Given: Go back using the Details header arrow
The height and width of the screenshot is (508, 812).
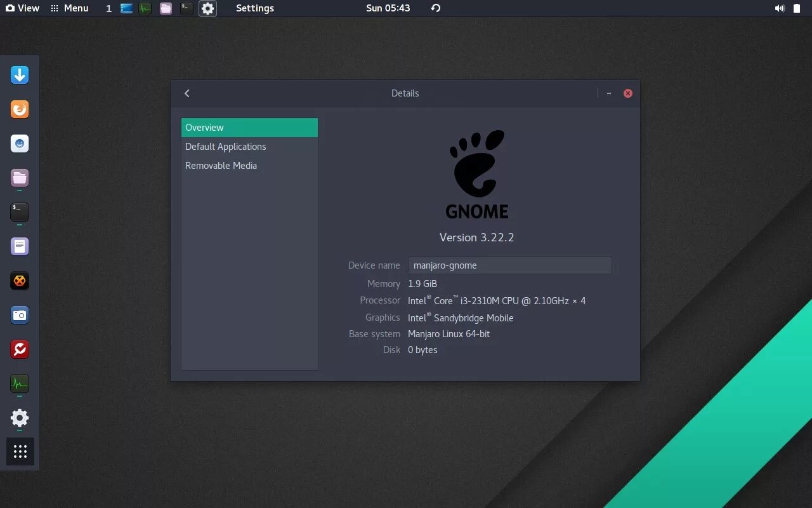Looking at the screenshot, I should (187, 93).
